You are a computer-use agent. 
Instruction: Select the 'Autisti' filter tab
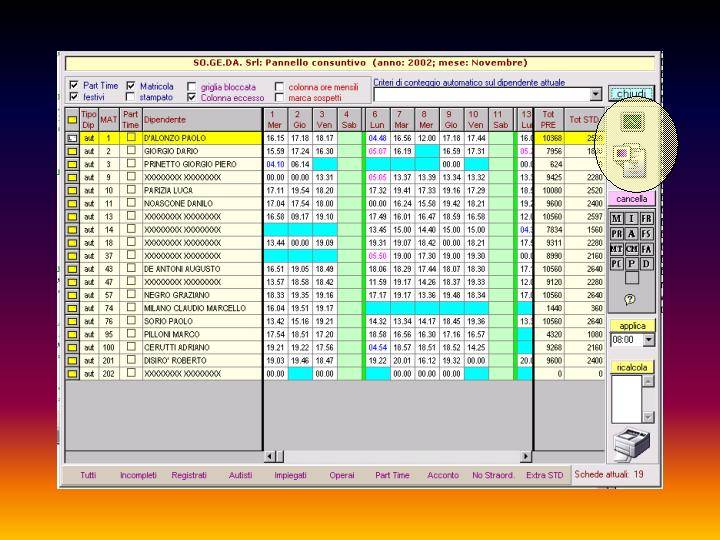(x=240, y=475)
